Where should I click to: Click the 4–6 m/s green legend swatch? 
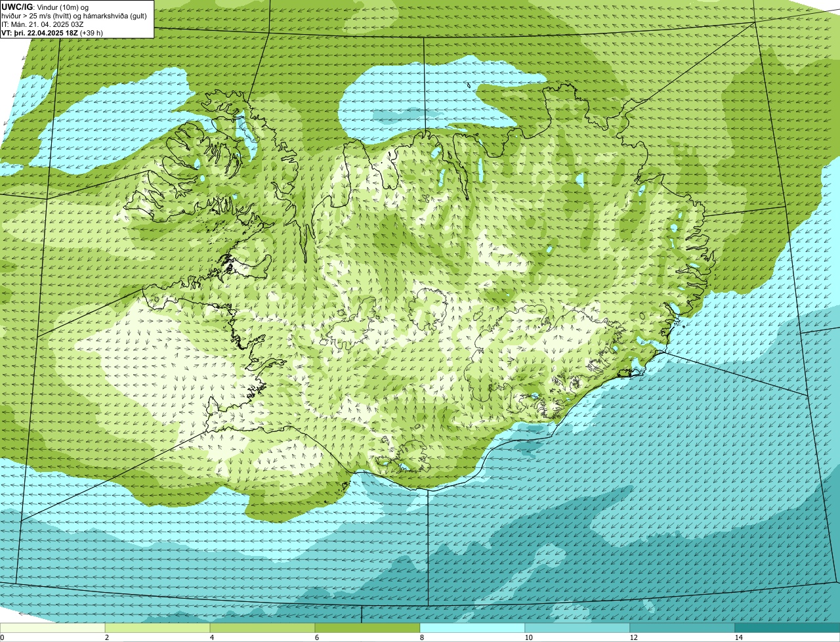(x=262, y=628)
